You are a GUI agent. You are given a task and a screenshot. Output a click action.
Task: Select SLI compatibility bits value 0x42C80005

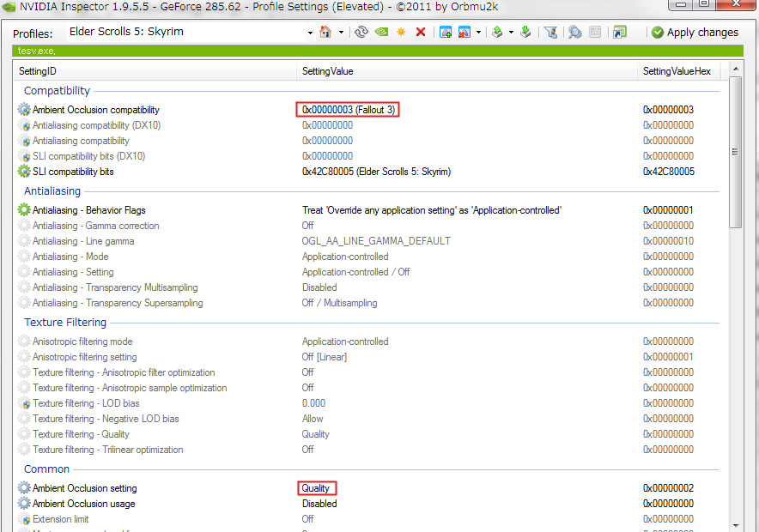point(377,172)
